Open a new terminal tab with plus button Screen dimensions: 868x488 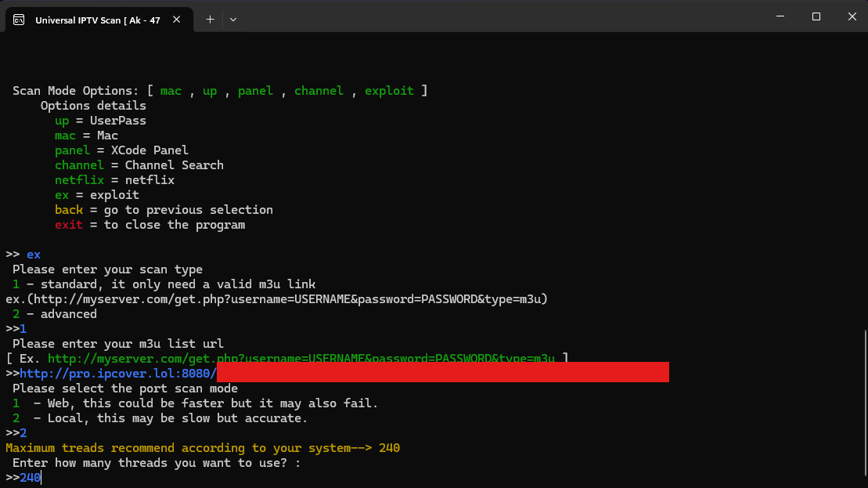210,20
